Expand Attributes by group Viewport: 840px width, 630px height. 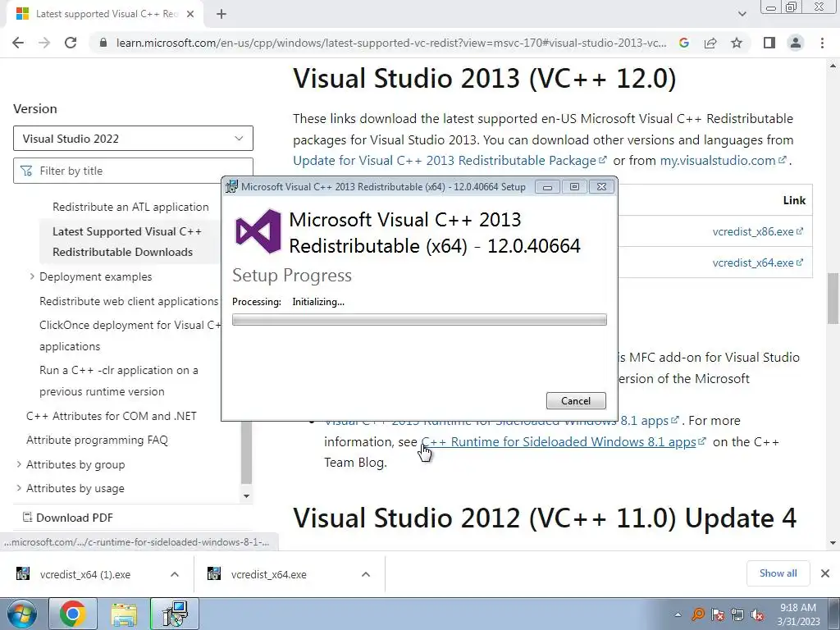[19, 464]
